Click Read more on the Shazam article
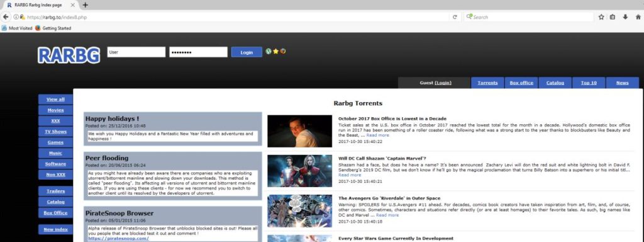Screen dimensions: 644x242 350,175
